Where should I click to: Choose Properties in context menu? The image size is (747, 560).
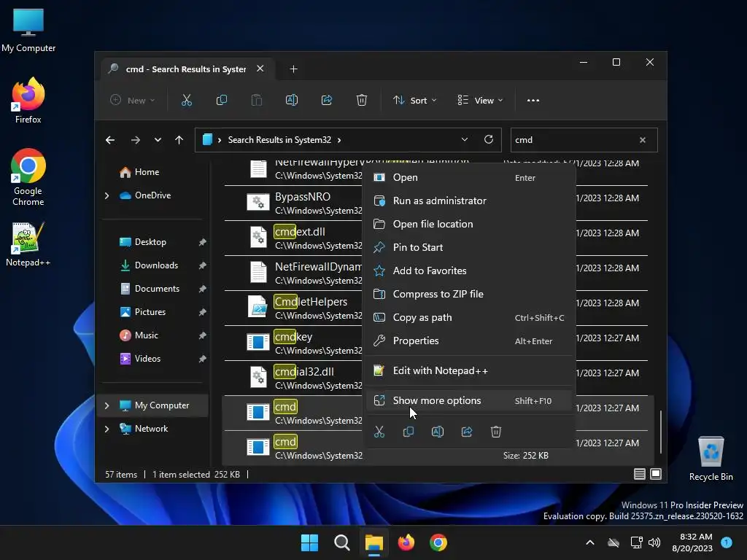coord(469,341)
